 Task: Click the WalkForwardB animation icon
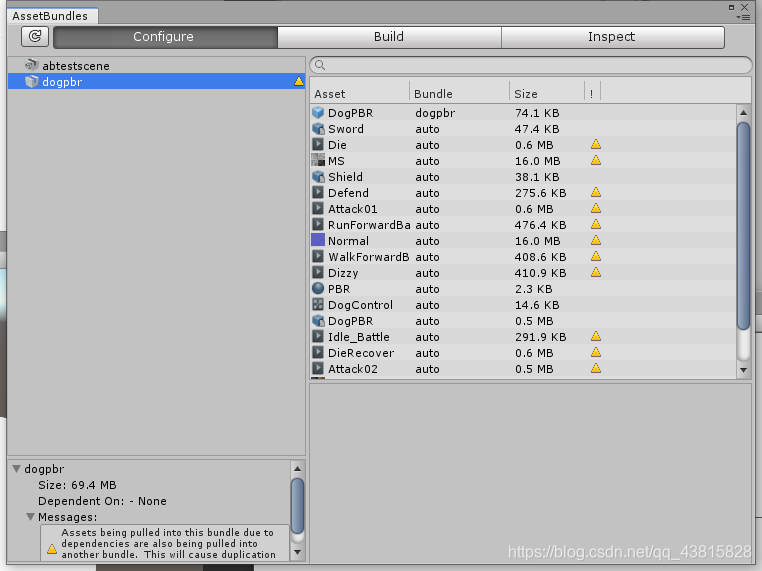coord(318,257)
